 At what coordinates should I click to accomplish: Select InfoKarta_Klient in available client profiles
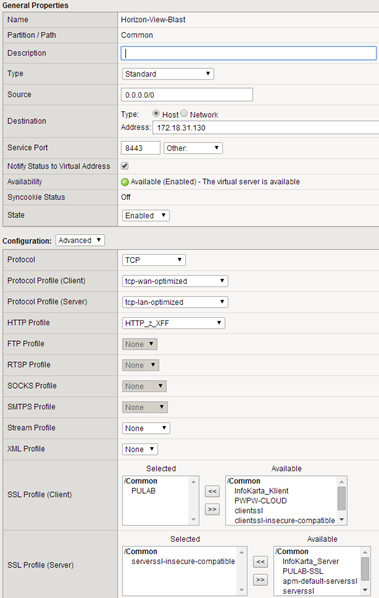tap(261, 491)
